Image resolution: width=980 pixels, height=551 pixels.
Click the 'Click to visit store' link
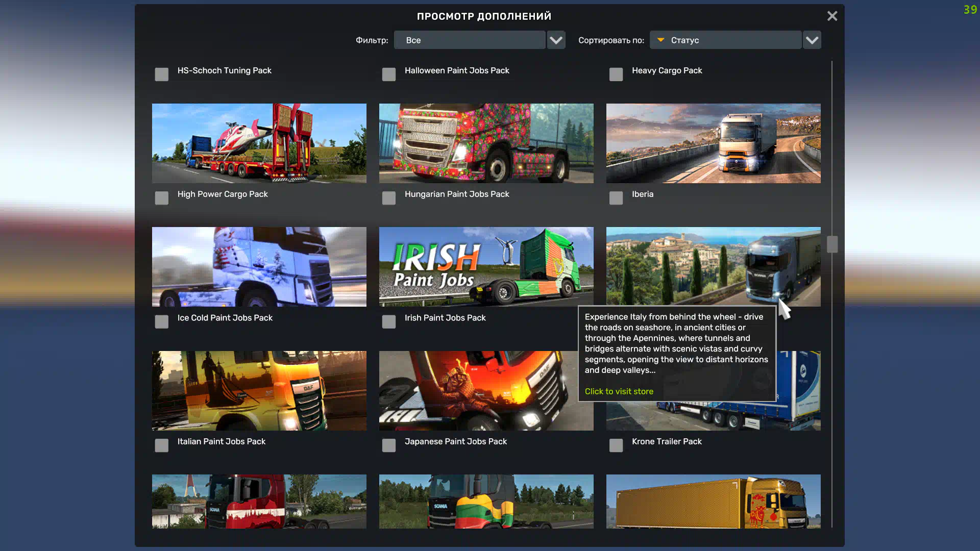click(x=619, y=391)
